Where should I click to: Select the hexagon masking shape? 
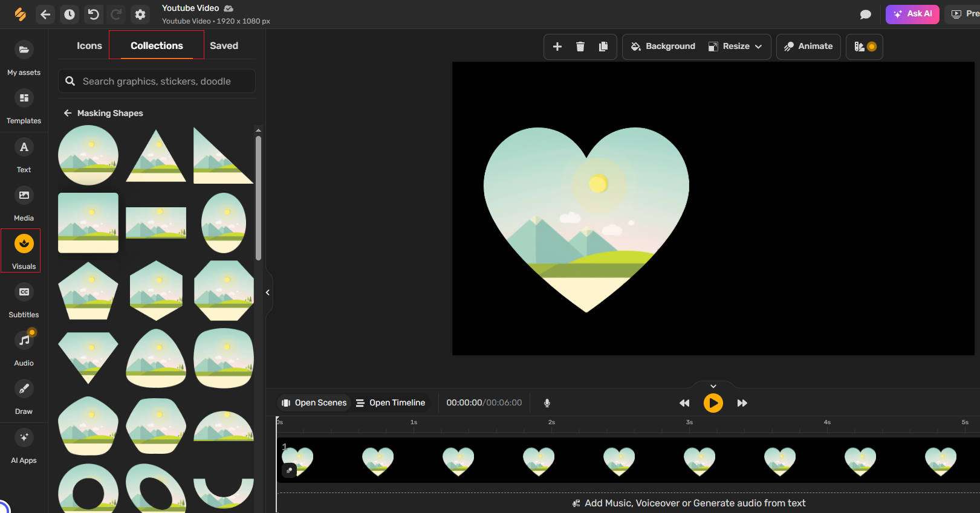(x=156, y=291)
